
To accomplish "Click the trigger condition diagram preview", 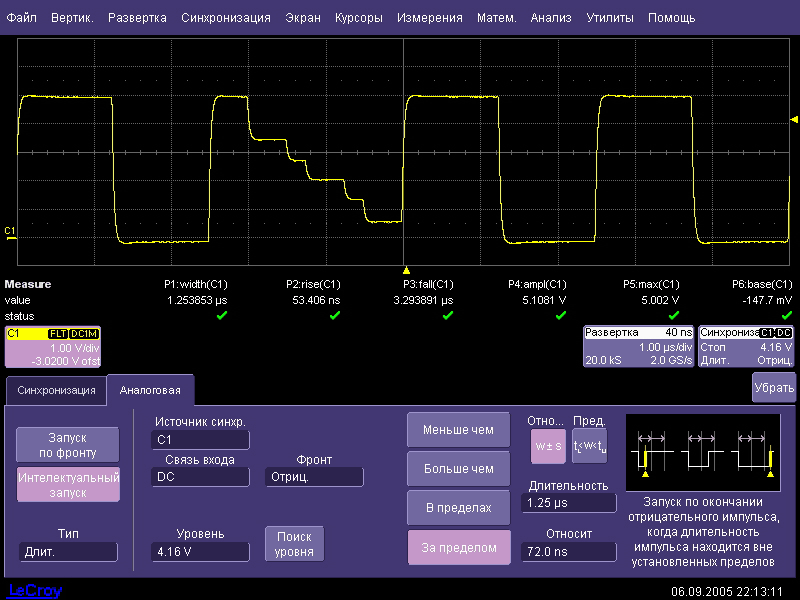I will [702, 446].
